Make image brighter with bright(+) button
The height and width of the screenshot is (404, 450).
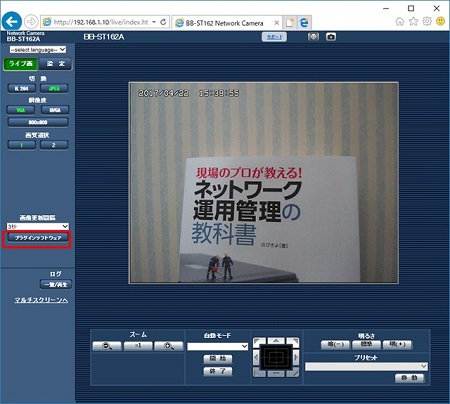397,344
